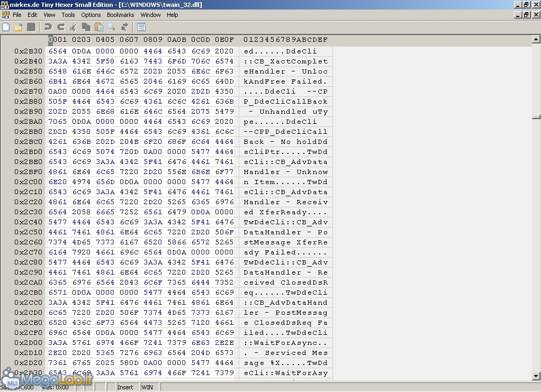Click ASCII text '--CPP_DdeCliCall'
Image resolution: width=541 pixels, height=392 pixels.
[x=286, y=132]
